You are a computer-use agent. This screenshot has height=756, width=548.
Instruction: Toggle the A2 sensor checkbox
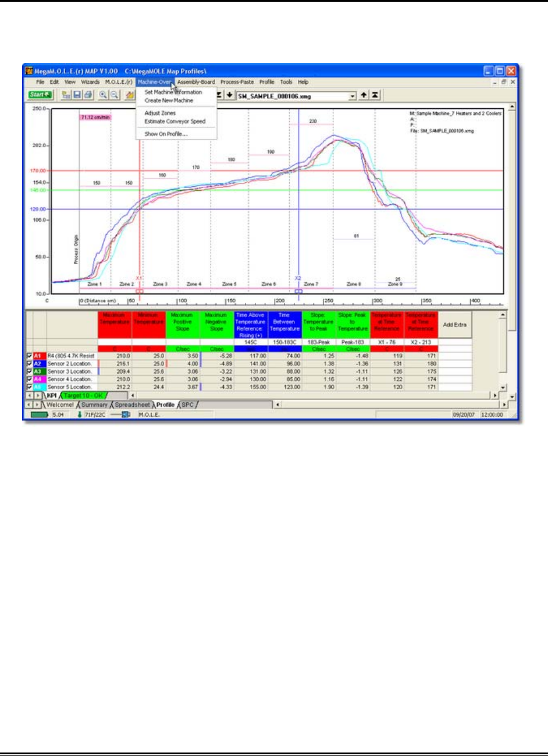29,363
